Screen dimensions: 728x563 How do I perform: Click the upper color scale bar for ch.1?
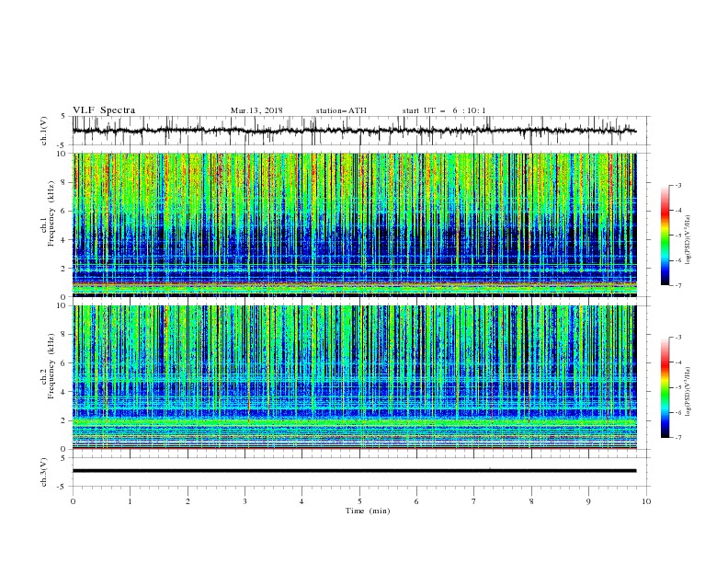pos(665,236)
